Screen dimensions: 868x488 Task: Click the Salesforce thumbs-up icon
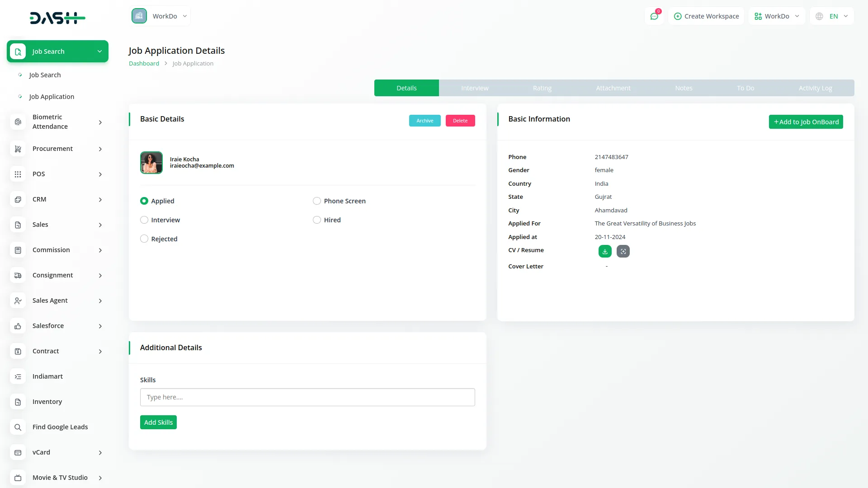point(18,326)
